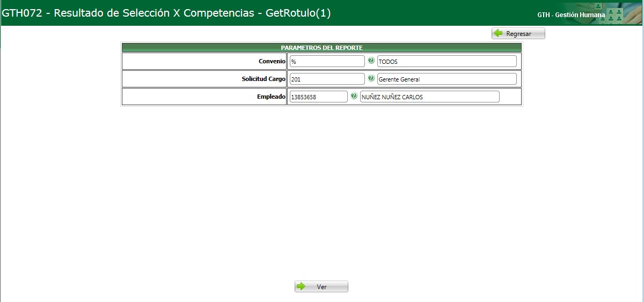Click the Solicitud Cargo label

tap(264, 79)
